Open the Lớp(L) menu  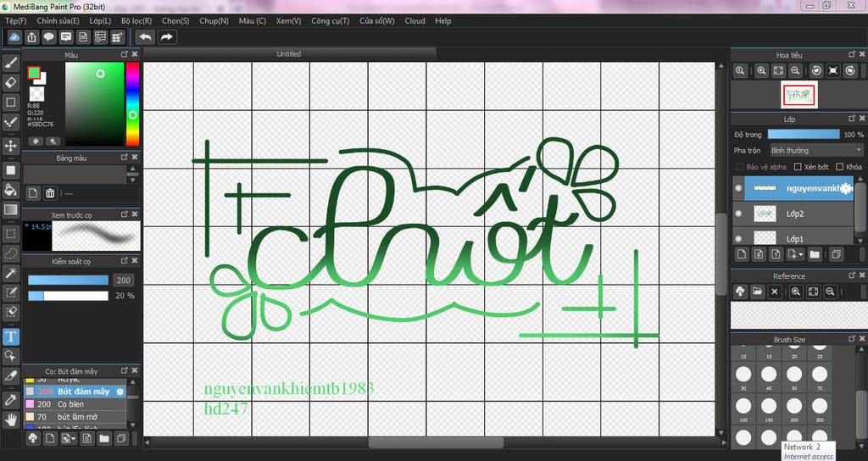tap(100, 21)
